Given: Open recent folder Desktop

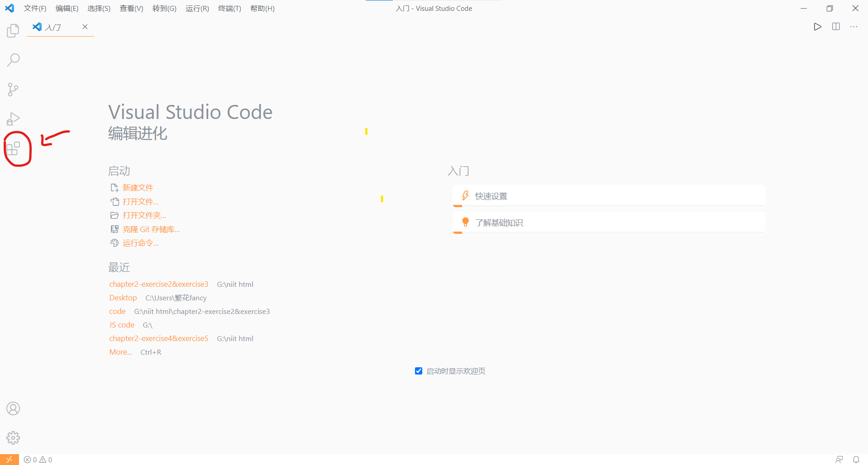Looking at the screenshot, I should 123,298.
